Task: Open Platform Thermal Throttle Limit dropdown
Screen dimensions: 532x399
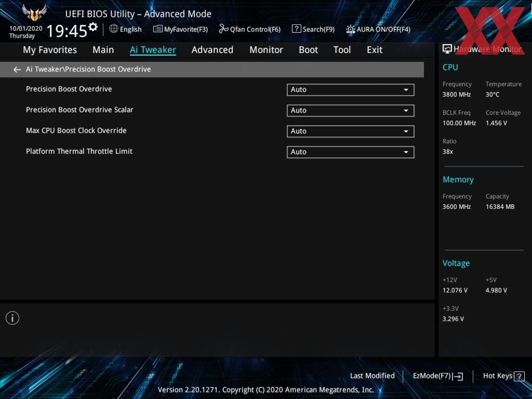Action: (350, 152)
